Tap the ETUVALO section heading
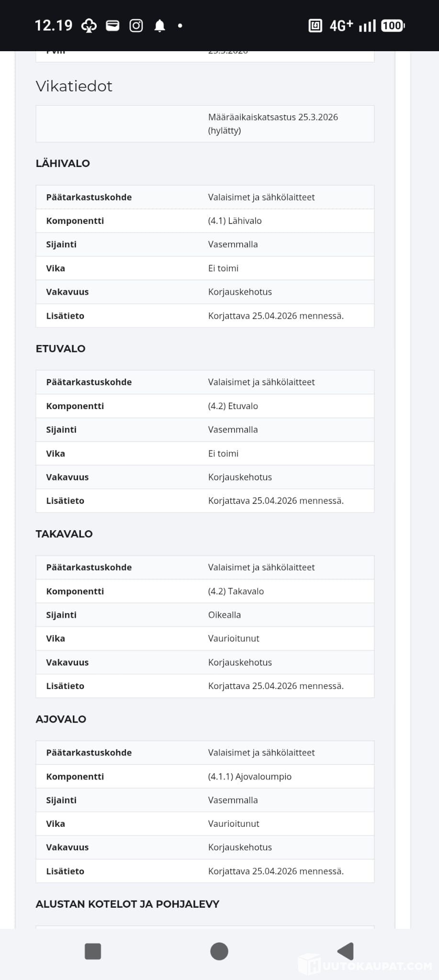 60,348
